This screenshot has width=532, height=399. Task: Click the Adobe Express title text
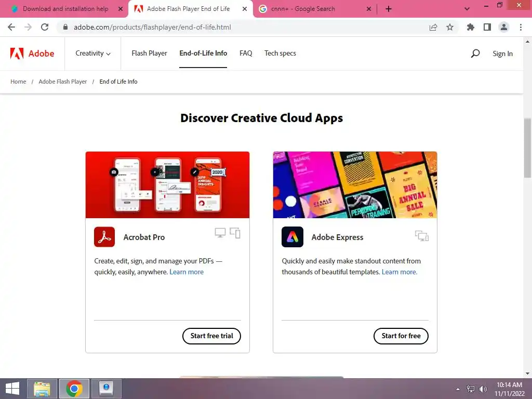point(337,237)
